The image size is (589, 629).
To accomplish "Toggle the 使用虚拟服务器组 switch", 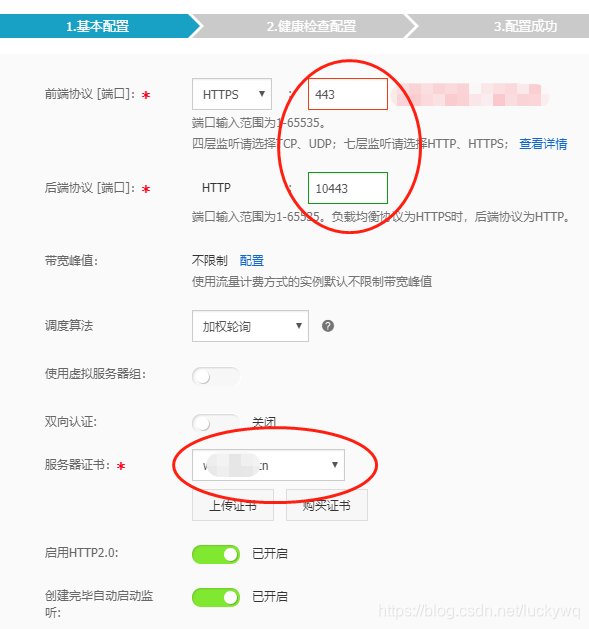I will tap(216, 376).
